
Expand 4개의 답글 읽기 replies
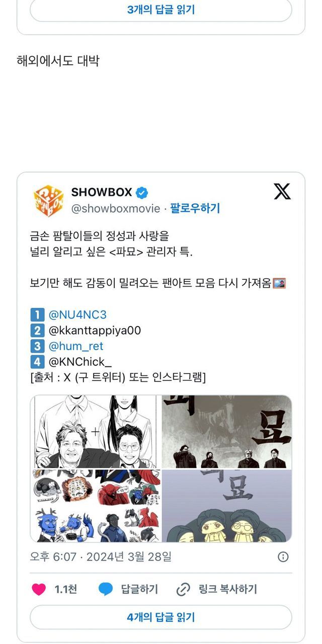click(161, 617)
